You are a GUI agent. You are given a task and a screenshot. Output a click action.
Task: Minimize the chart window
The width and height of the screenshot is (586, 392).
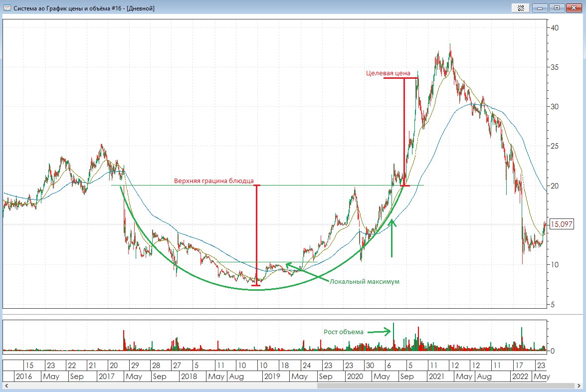tap(541, 7)
